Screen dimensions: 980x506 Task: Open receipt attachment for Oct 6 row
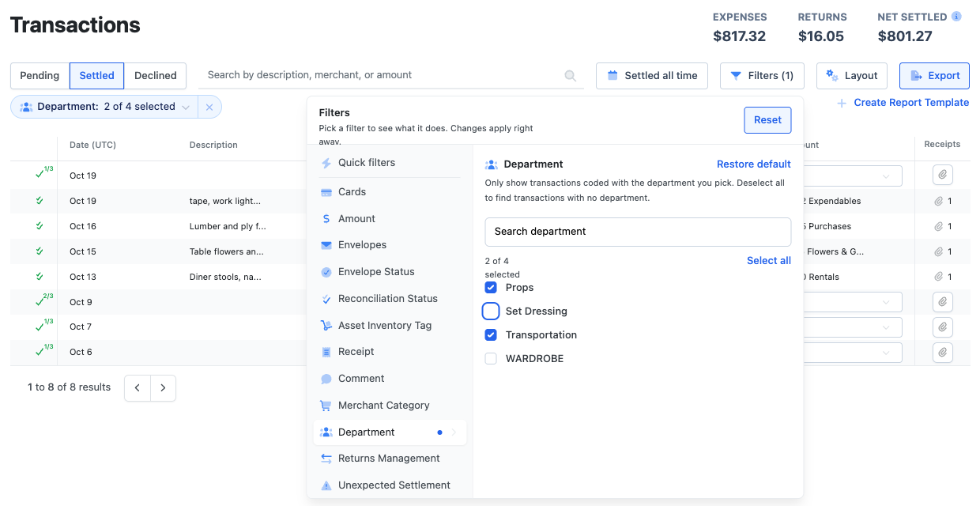pos(942,352)
